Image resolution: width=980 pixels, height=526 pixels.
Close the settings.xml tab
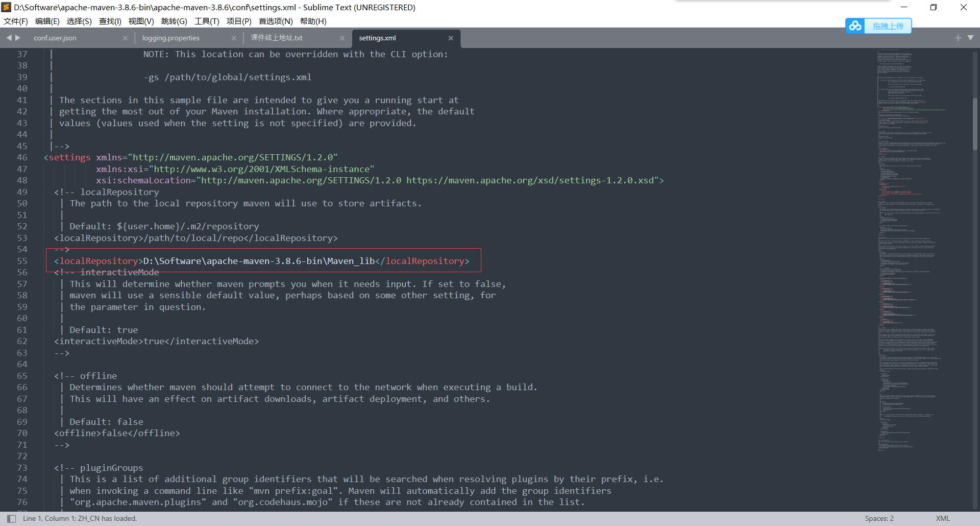point(451,38)
